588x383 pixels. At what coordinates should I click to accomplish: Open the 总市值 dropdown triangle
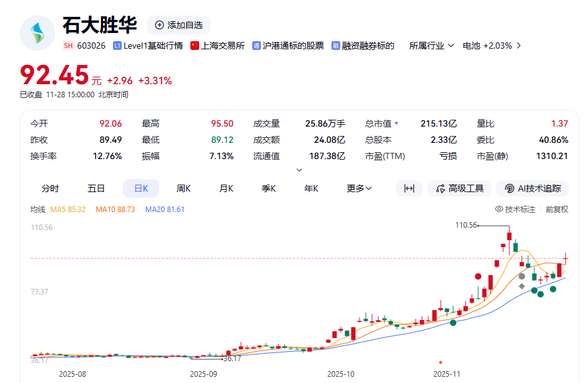(x=396, y=124)
